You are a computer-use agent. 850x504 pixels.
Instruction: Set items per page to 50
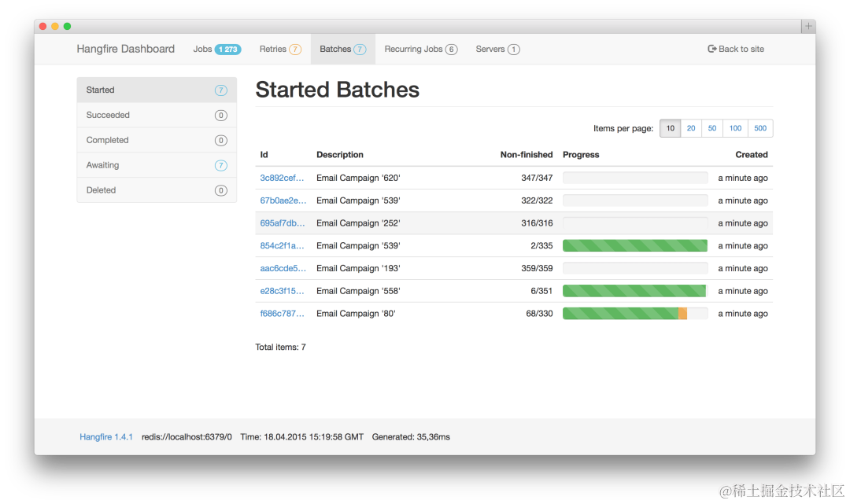(712, 128)
